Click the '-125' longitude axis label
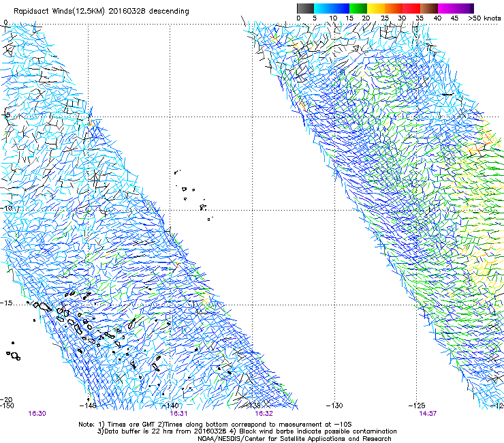504x443 pixels. tap(417, 406)
